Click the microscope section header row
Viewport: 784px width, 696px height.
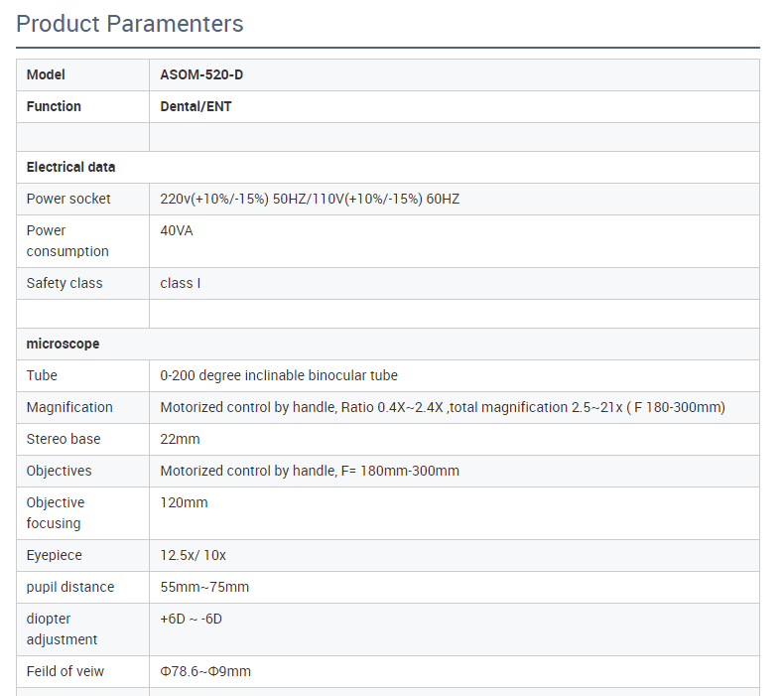388,344
